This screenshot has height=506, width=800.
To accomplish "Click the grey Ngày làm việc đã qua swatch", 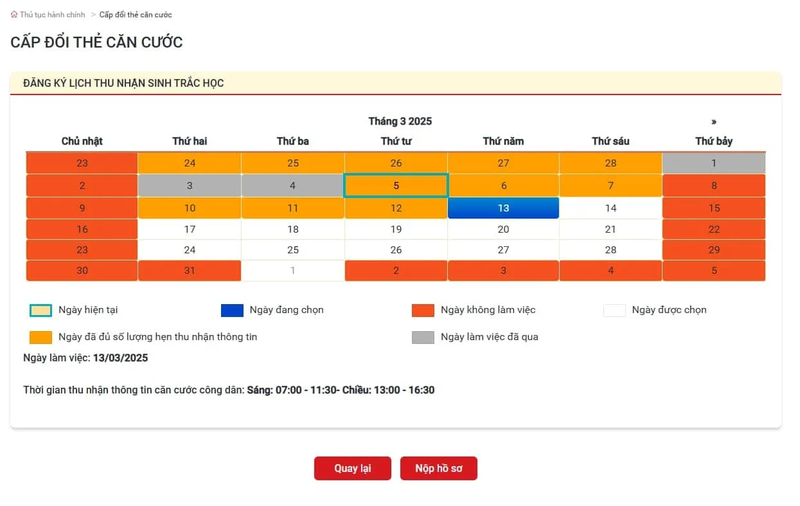I will [423, 337].
